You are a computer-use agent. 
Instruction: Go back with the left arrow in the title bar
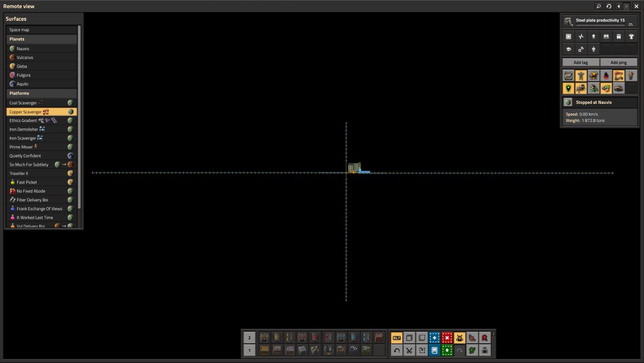[x=618, y=6]
